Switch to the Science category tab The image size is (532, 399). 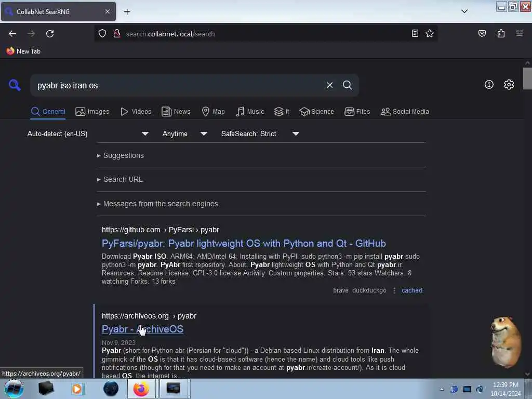tap(316, 112)
